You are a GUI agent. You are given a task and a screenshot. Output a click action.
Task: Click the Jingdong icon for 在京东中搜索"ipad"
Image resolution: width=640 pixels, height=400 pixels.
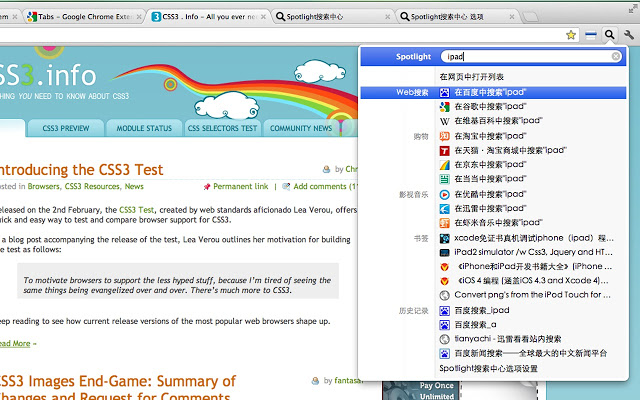(x=444, y=165)
